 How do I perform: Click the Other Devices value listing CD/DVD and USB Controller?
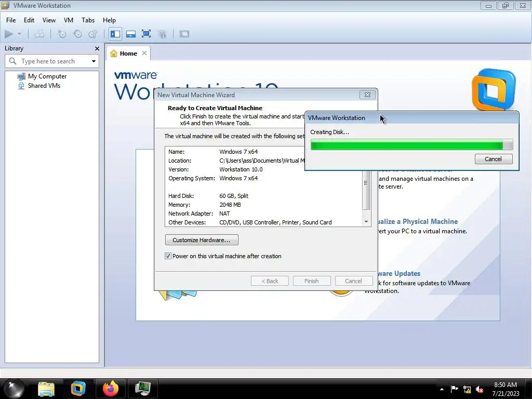click(x=275, y=222)
